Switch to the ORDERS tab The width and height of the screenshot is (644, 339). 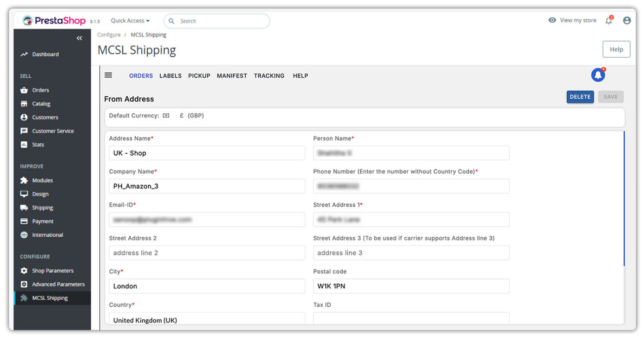coord(141,76)
